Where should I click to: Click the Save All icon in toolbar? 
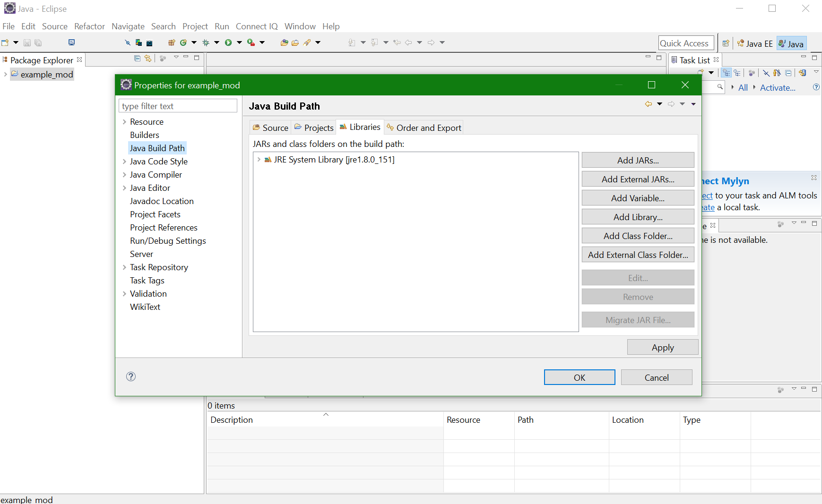point(38,43)
